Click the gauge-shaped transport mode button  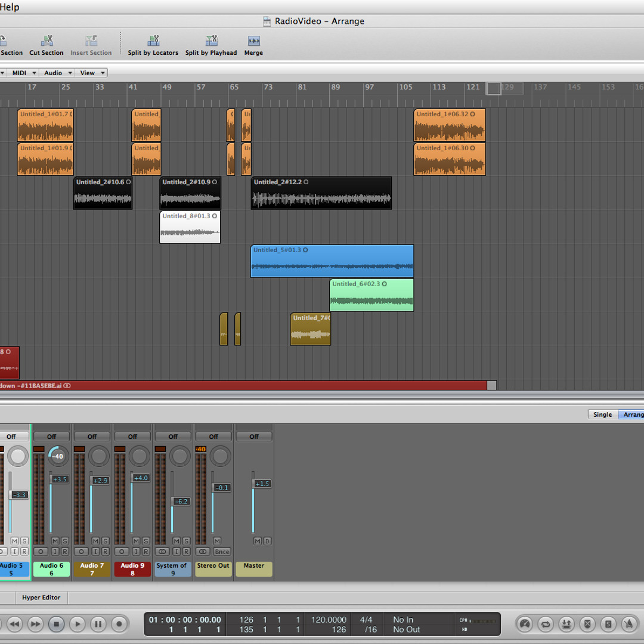click(x=525, y=624)
